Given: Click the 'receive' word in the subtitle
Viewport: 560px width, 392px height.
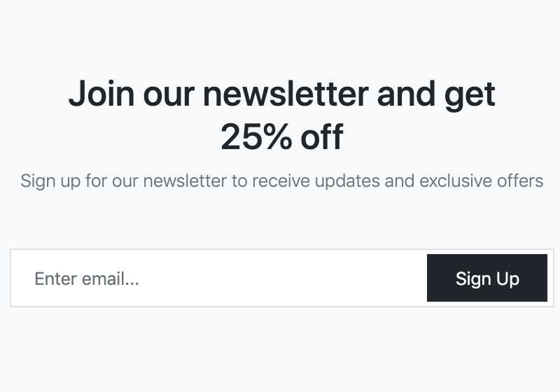Looking at the screenshot, I should pyautogui.click(x=281, y=181).
